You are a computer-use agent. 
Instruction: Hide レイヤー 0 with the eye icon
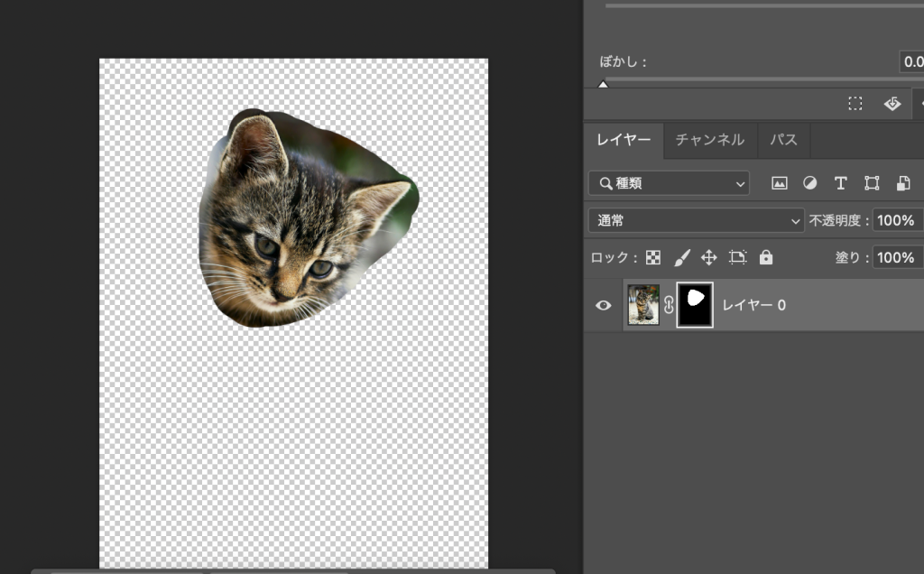(x=604, y=305)
